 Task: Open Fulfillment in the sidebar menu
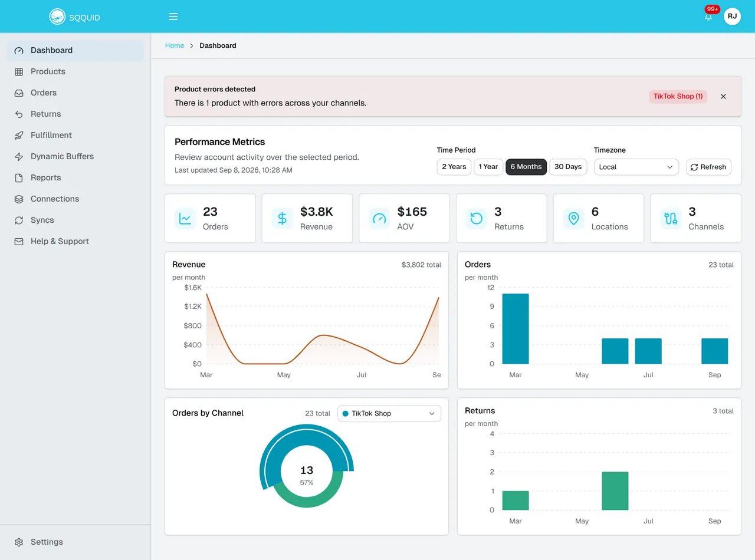click(x=75, y=135)
